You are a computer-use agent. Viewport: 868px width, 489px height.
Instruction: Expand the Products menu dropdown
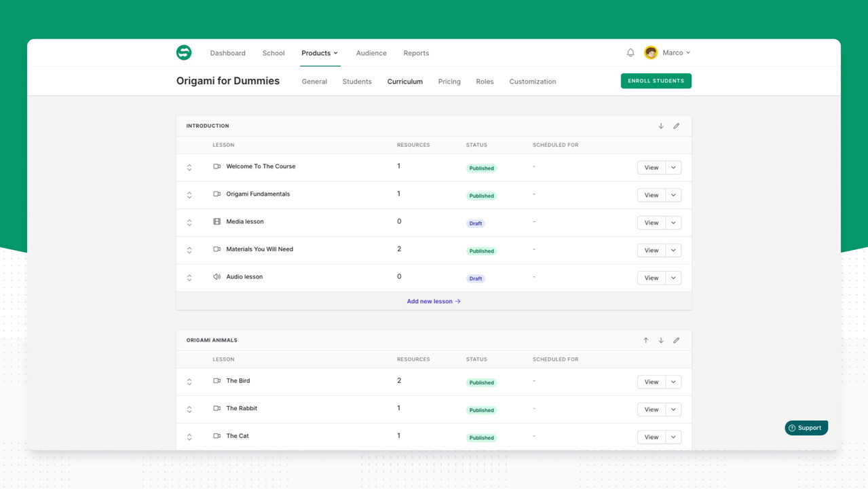click(x=320, y=53)
